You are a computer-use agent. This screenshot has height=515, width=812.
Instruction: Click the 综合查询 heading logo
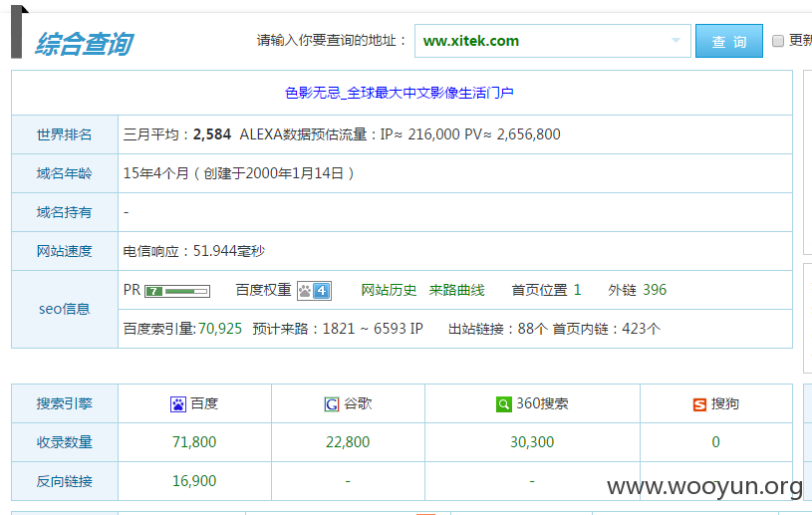(84, 44)
